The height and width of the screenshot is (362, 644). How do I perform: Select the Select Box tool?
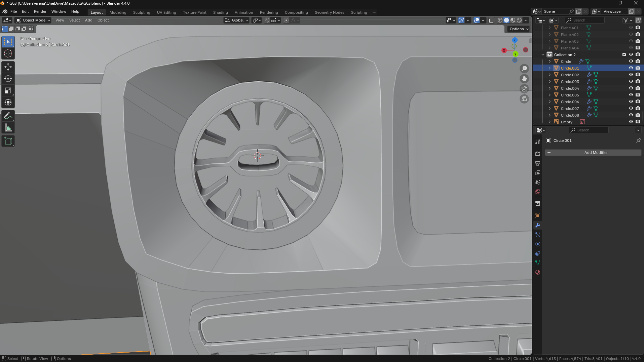[x=8, y=42]
